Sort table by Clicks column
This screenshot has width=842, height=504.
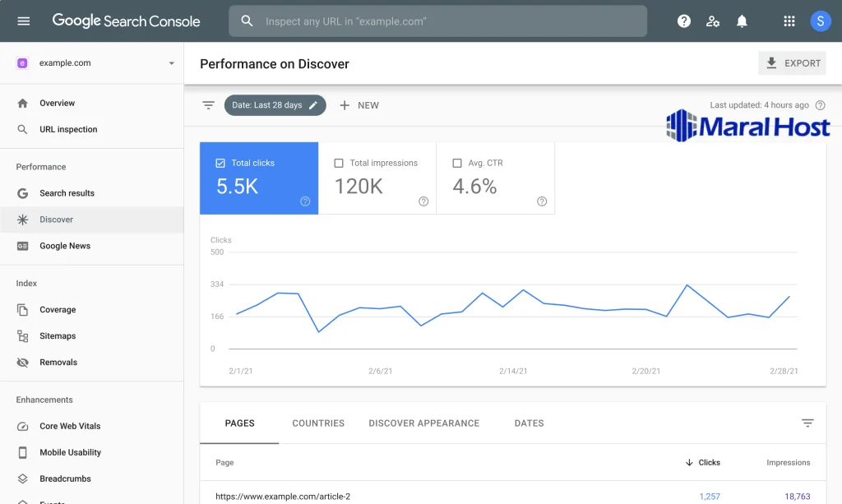coord(702,463)
